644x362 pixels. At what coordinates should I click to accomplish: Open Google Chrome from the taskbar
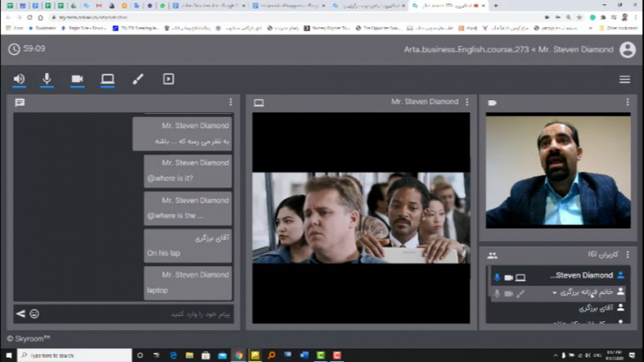click(238, 356)
